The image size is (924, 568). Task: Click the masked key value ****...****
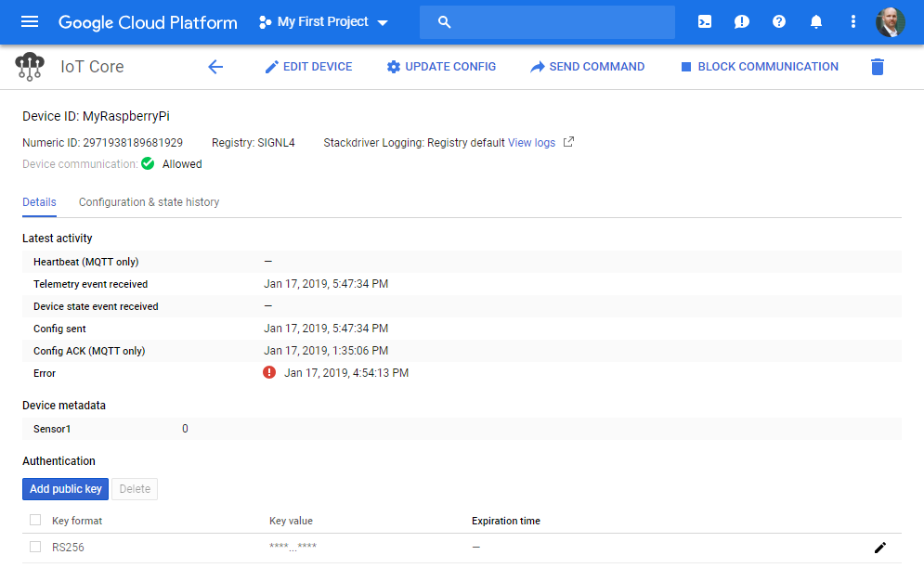pos(293,547)
